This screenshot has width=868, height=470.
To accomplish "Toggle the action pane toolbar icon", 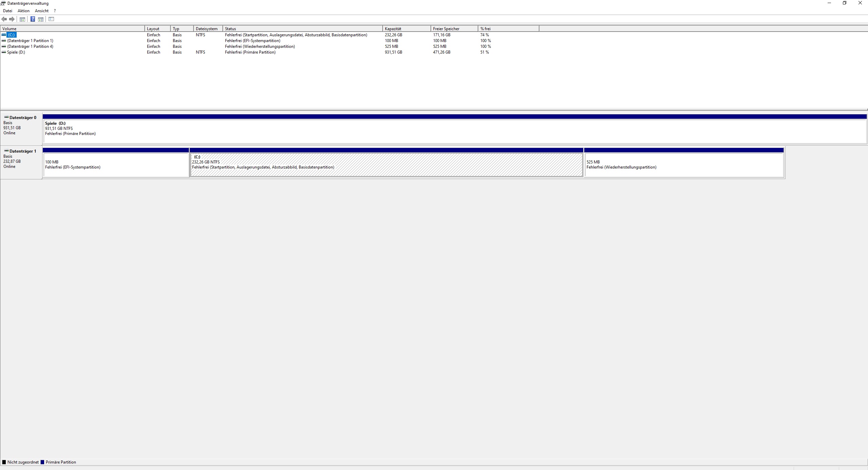I will 41,19.
